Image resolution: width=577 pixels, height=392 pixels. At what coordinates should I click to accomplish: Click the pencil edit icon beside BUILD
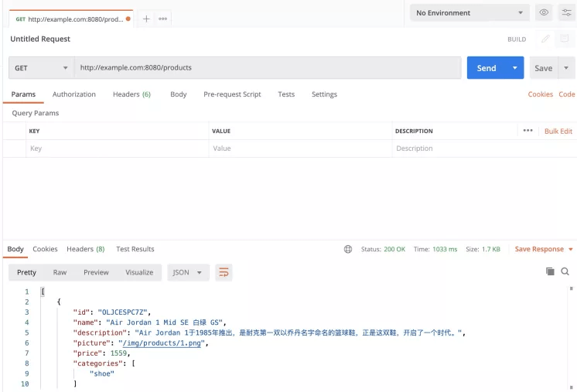coord(545,39)
